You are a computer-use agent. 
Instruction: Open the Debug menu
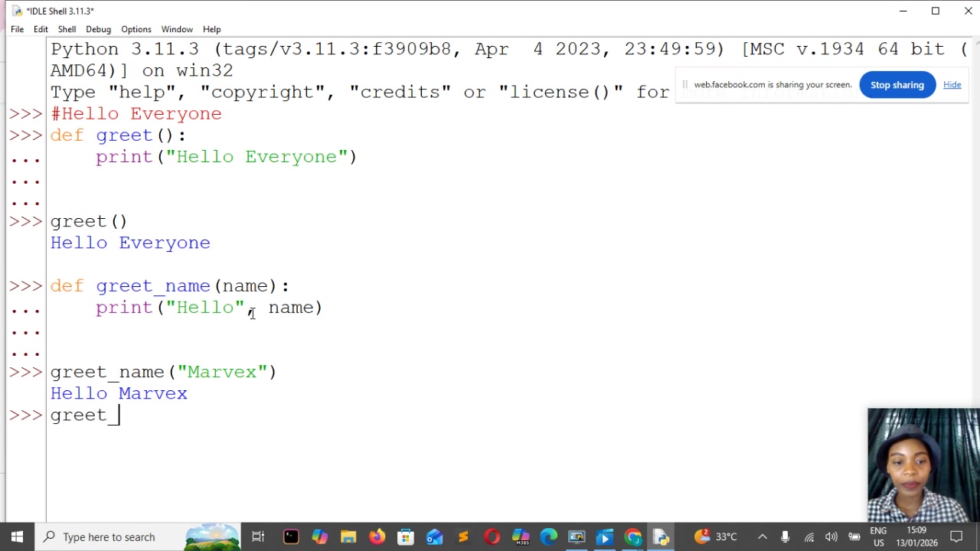[98, 29]
